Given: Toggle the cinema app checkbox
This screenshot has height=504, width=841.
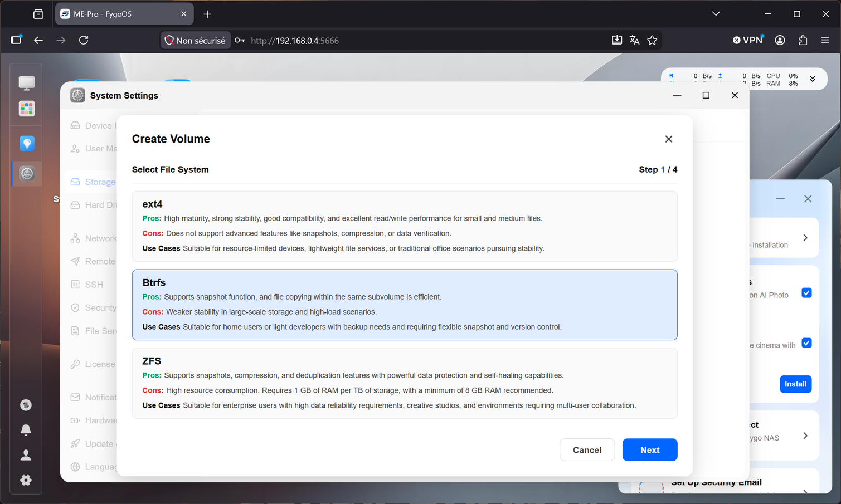Looking at the screenshot, I should point(806,343).
